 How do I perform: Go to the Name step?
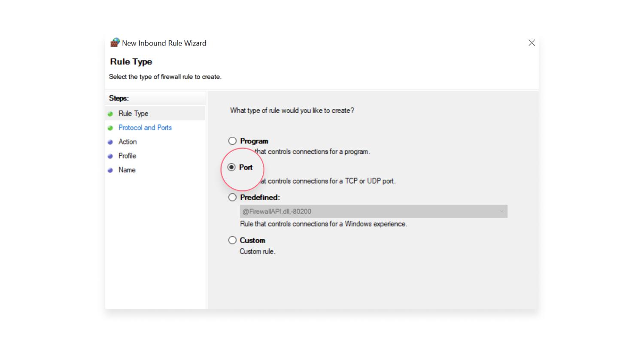[x=127, y=170]
